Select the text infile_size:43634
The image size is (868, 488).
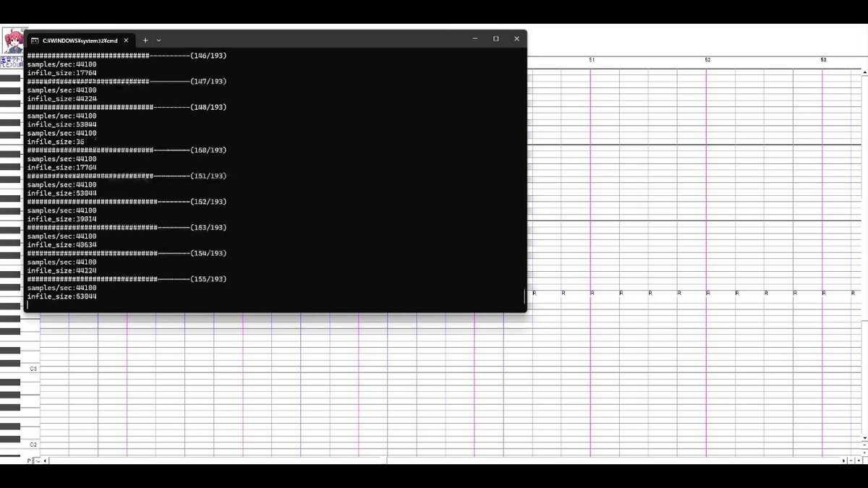coord(62,245)
